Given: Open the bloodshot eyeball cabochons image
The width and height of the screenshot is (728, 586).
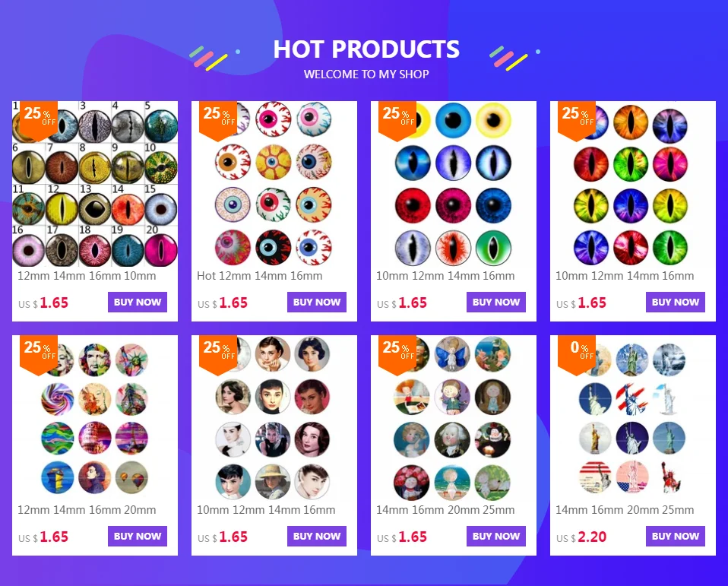Looking at the screenshot, I should point(274,184).
